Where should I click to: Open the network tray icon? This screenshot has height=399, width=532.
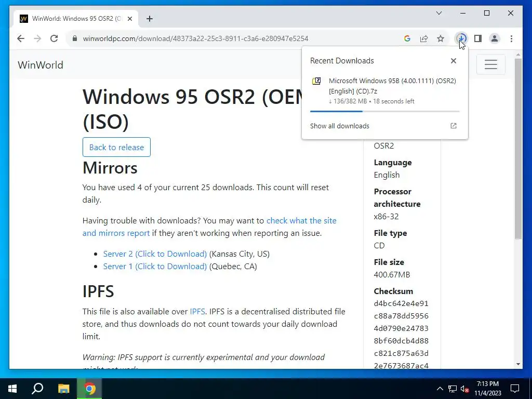click(453, 389)
